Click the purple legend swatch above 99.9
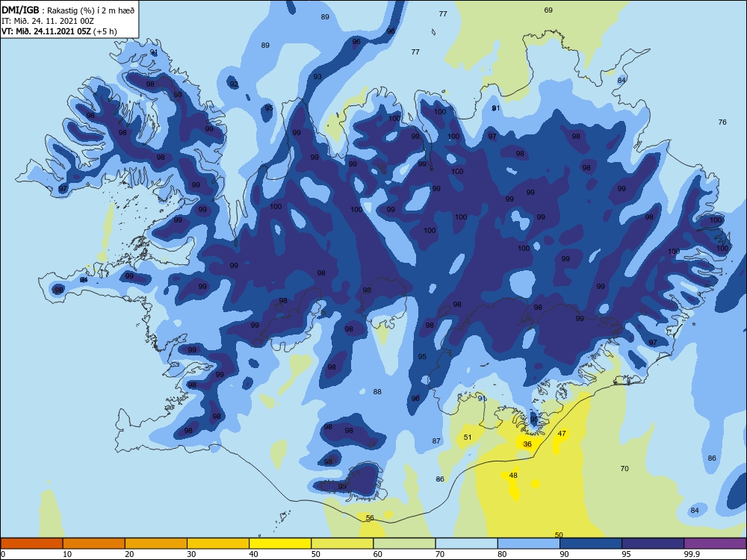Screen dimensions: 747x560 click(715, 544)
